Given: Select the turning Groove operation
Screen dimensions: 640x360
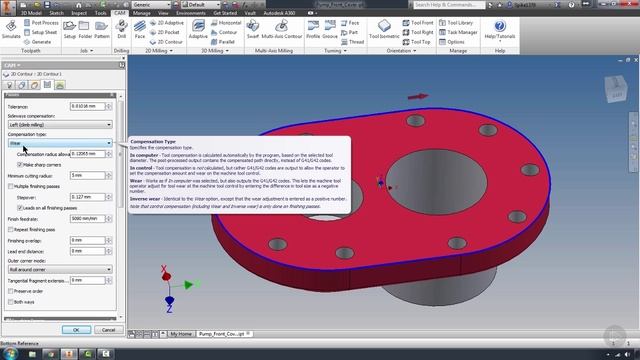Looking at the screenshot, I should point(330,29).
